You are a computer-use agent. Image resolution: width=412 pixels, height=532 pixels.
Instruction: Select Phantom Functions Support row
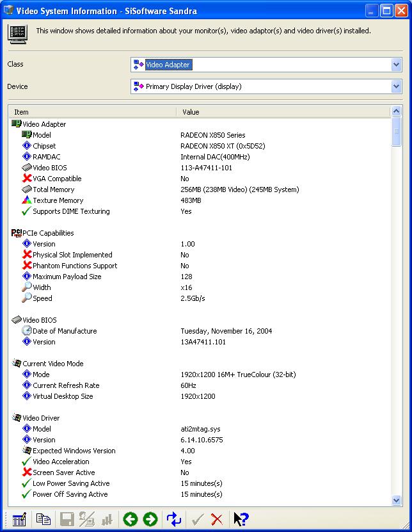200,266
